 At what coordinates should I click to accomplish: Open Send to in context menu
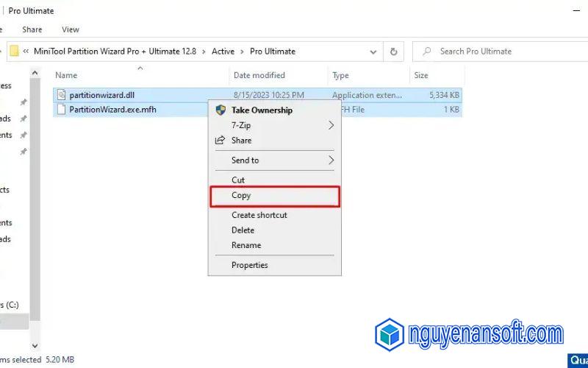274,160
